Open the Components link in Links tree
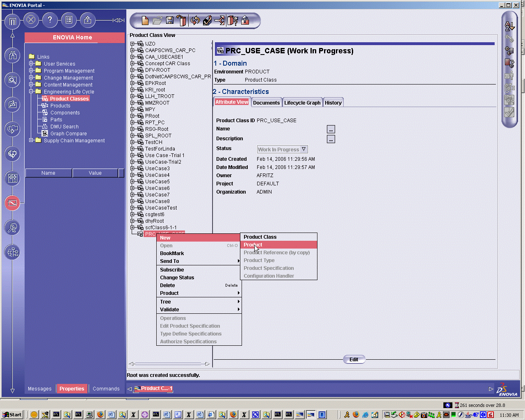Viewport: 525px width, 420px height. (x=65, y=113)
